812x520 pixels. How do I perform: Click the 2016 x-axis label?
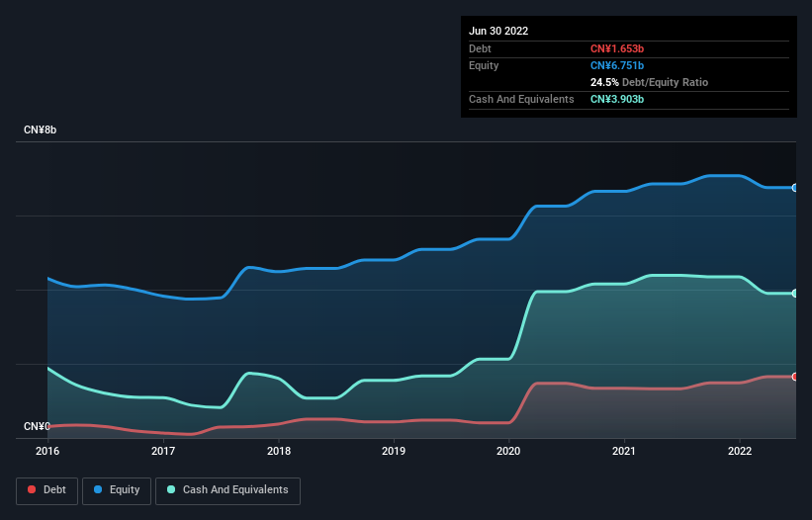47,451
